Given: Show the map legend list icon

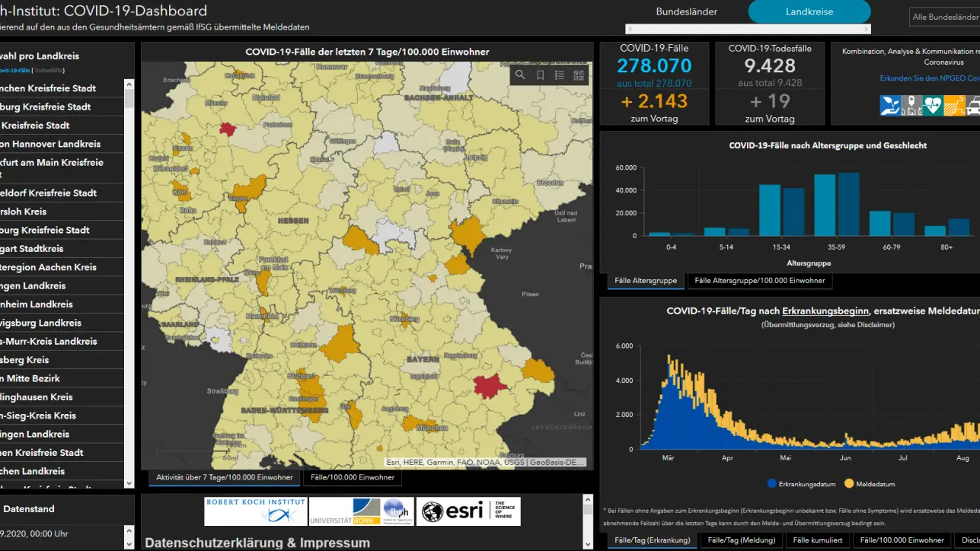Looking at the screenshot, I should click(x=560, y=75).
